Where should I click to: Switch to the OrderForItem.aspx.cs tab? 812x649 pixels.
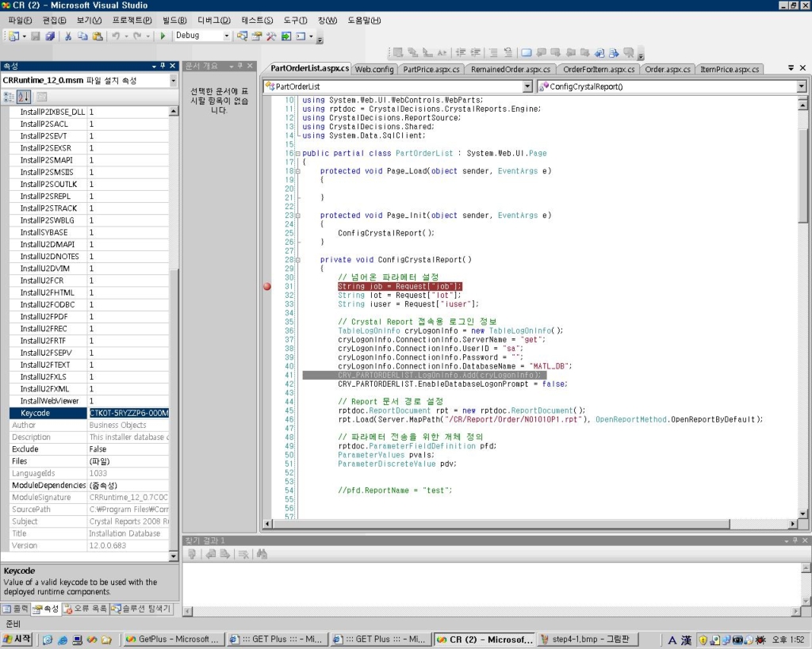(x=599, y=70)
